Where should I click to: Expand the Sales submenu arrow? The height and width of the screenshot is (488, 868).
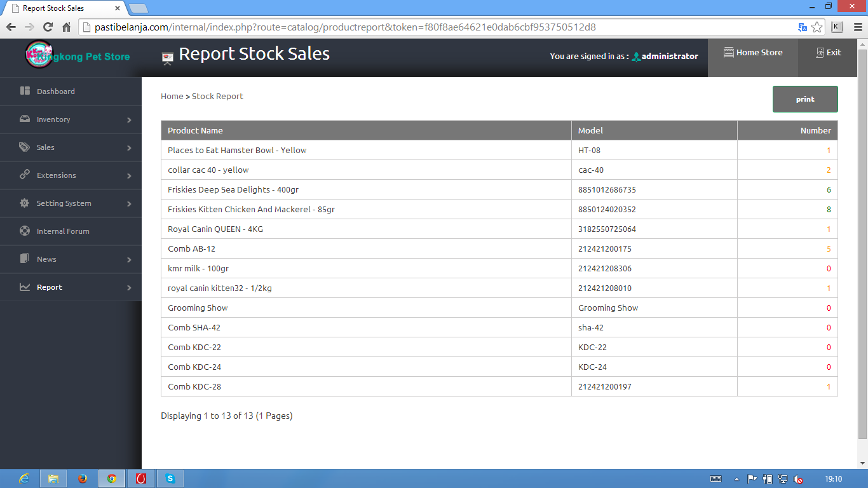click(x=129, y=148)
